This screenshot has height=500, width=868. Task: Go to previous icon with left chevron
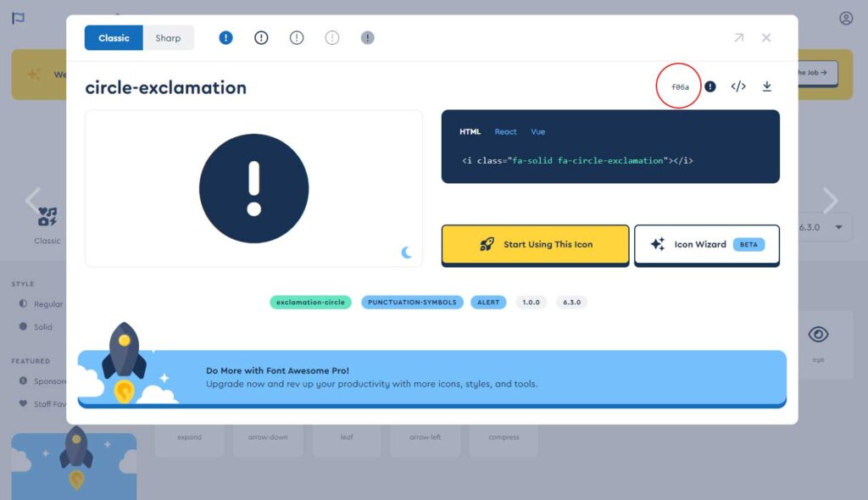(33, 201)
